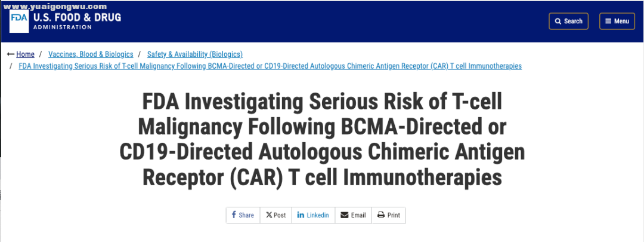Viewport: 644px width, 242px height.
Task: Click the main article headline
Action: point(322,140)
